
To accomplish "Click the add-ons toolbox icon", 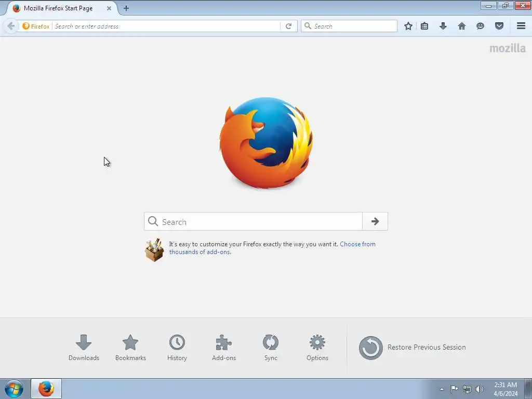I will (154, 250).
